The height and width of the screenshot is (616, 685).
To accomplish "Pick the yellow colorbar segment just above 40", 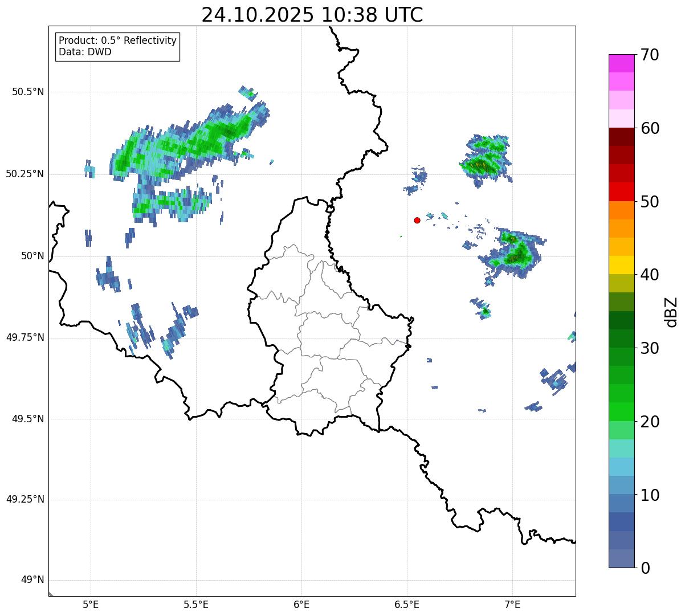I will (x=621, y=266).
